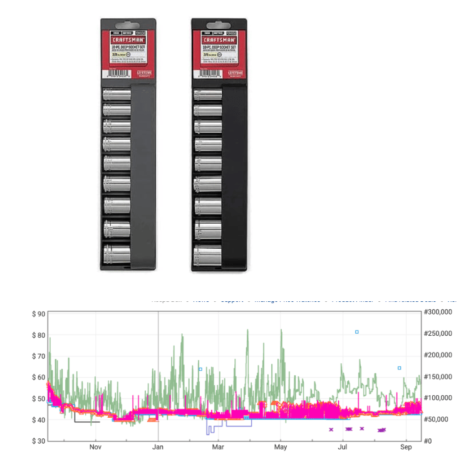Viewport: 476px width, 471px height.
Task: Click the Jan label on the time axis
Action: point(158,447)
